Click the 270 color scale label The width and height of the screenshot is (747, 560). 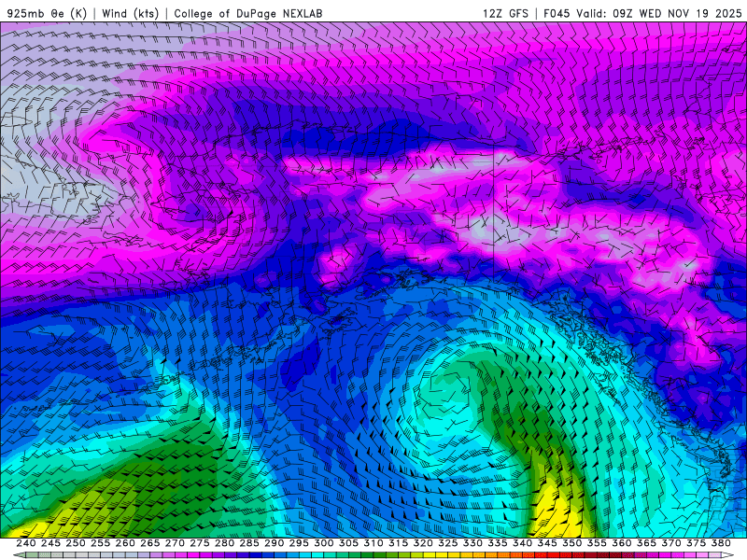pyautogui.click(x=175, y=543)
